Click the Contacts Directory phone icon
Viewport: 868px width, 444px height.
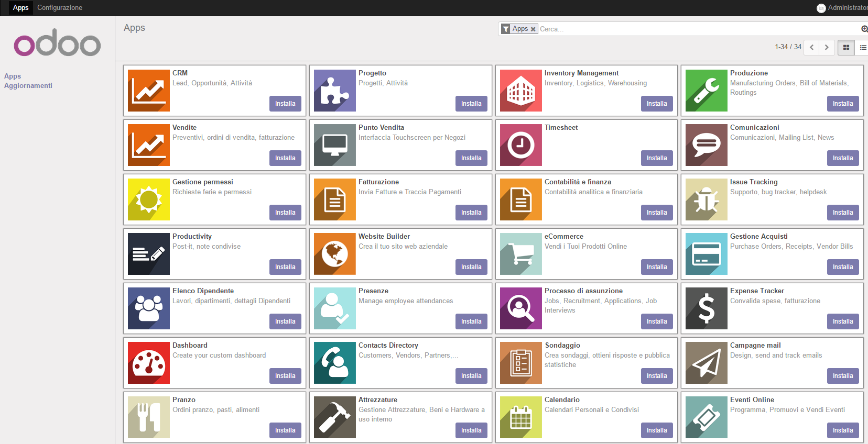335,363
